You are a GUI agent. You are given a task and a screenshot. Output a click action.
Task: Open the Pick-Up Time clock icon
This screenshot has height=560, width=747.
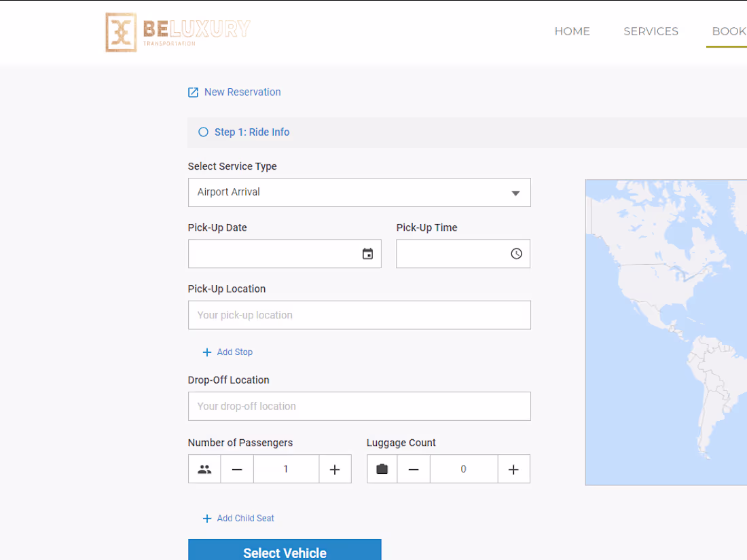516,254
